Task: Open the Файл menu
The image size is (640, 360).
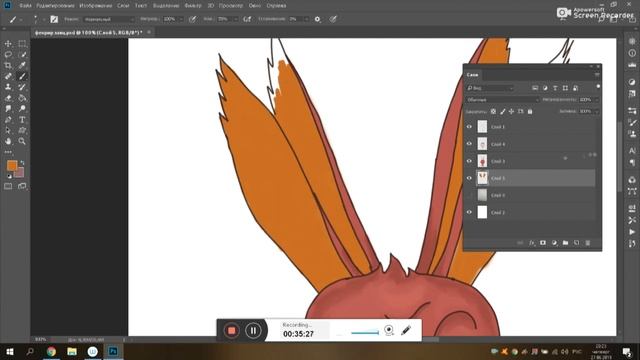Action: point(25,6)
